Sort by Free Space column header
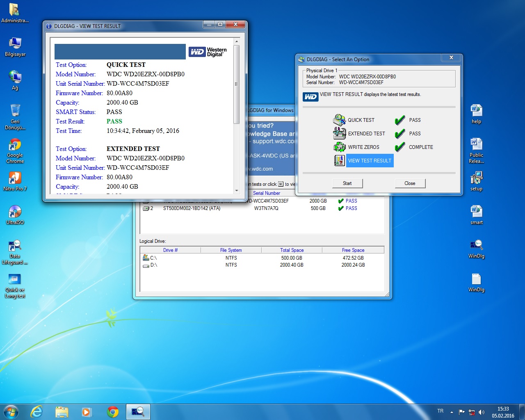Viewport: 525px width, 420px height. pyautogui.click(x=353, y=250)
